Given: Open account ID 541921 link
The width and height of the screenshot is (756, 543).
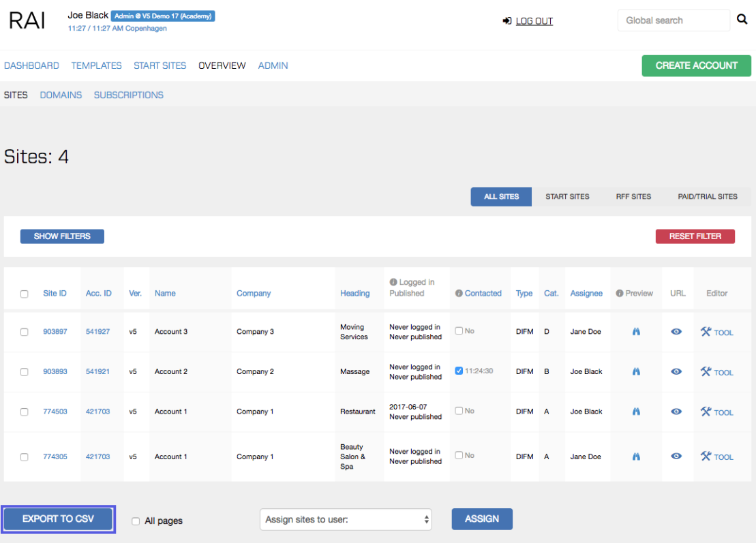Looking at the screenshot, I should point(97,371).
